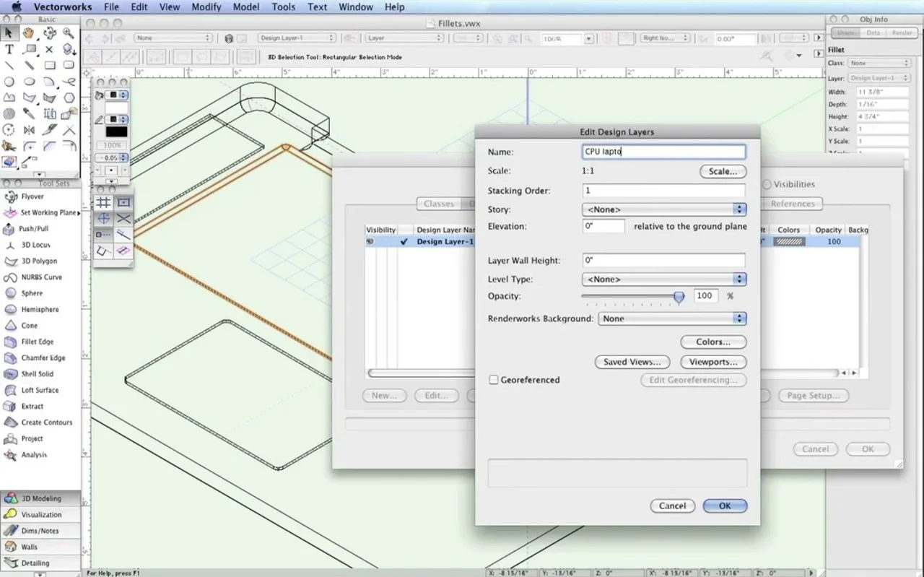Check the Georeferenced checkbox
Viewport: 924px width, 577px height.
click(x=494, y=380)
